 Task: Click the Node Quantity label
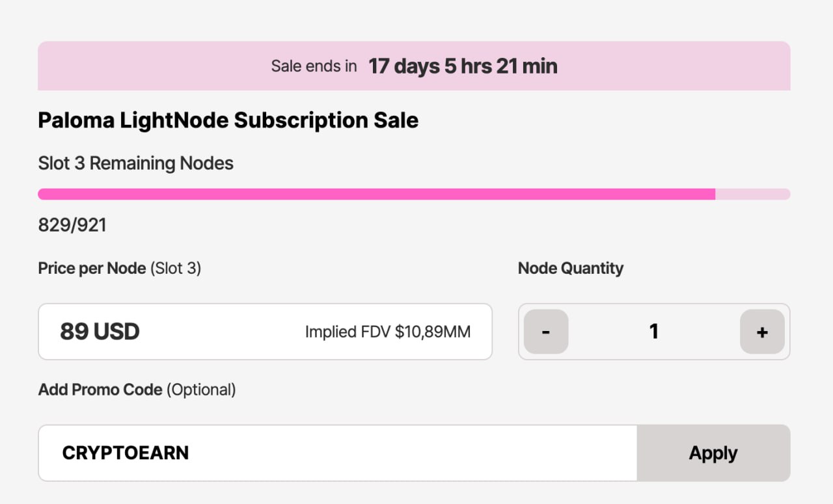571,268
